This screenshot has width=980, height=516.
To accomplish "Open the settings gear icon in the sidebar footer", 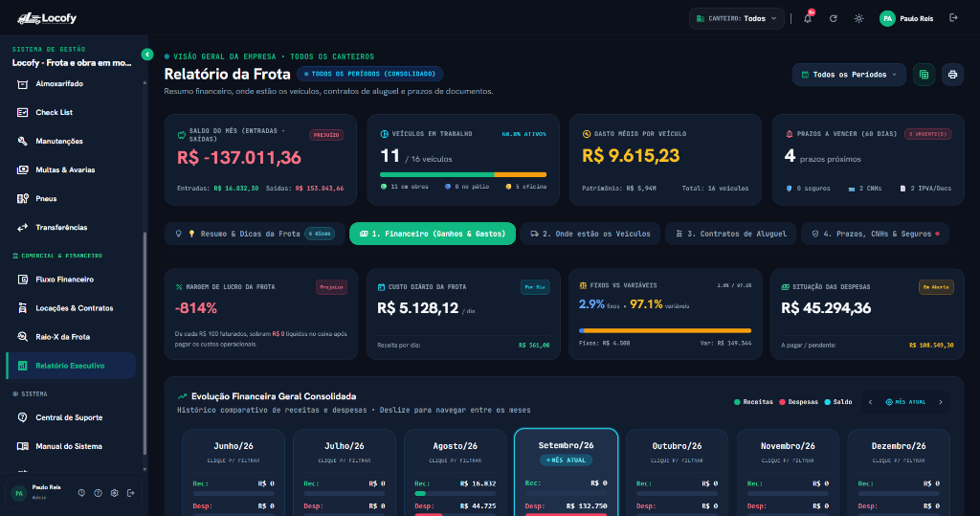I will coord(115,493).
